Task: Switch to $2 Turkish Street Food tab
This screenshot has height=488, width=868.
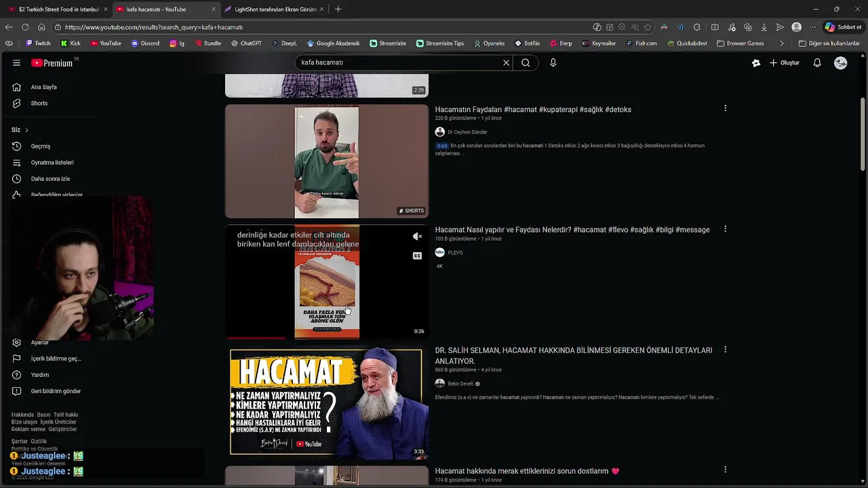Action: point(58,9)
